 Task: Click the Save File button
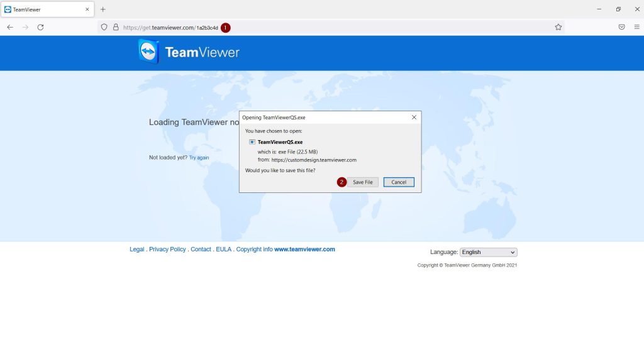[363, 182]
